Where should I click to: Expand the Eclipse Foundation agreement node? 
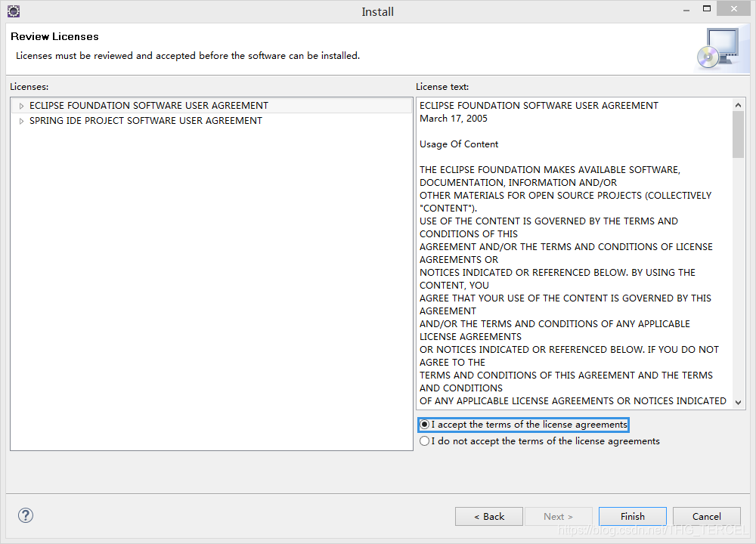(x=21, y=106)
